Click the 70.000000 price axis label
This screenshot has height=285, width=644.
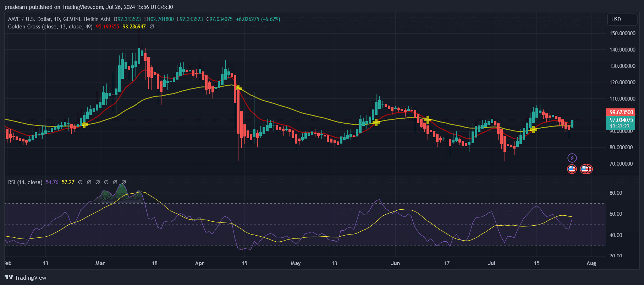(x=621, y=164)
